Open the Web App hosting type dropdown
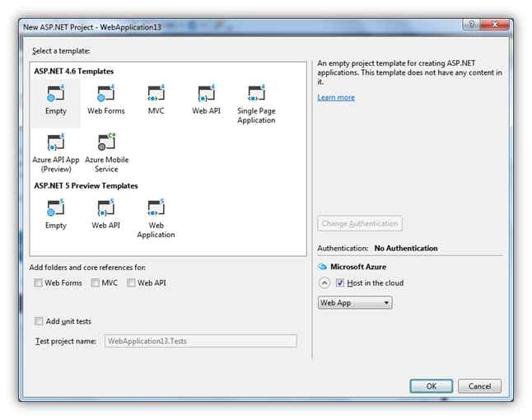The width and height of the screenshot is (532, 420). coord(355,302)
